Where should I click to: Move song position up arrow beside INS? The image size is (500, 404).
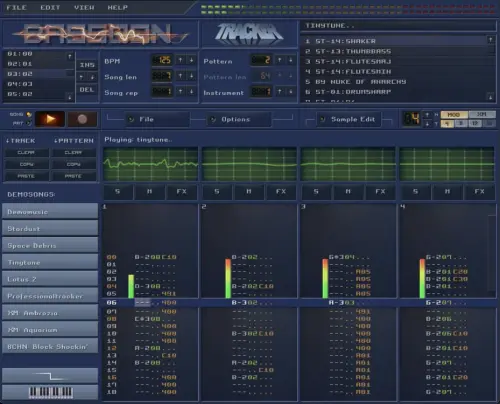pyautogui.click(x=81, y=77)
